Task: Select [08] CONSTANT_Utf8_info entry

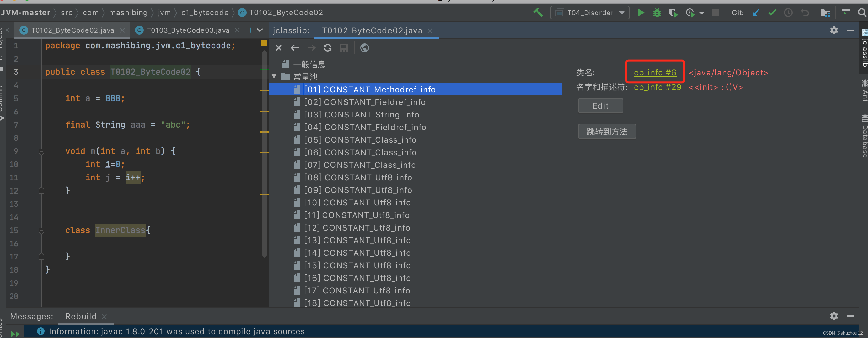Action: 358,177
